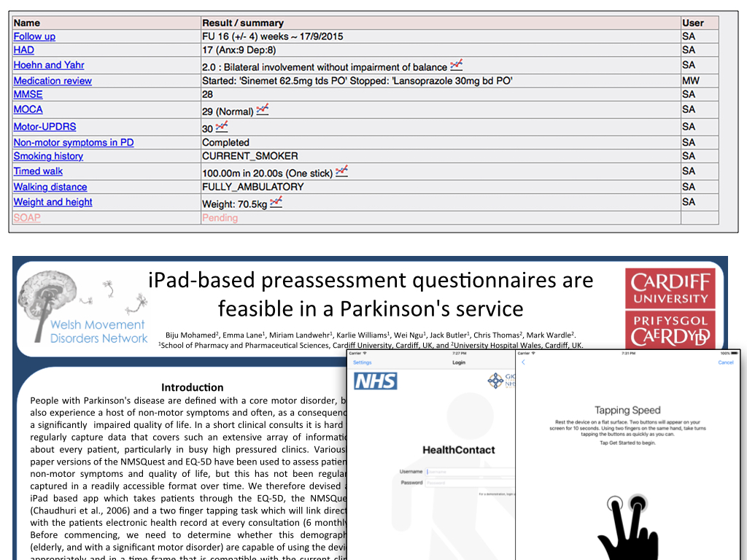The image size is (747, 560).
Task: Open the Follow up link
Action: pyautogui.click(x=34, y=36)
